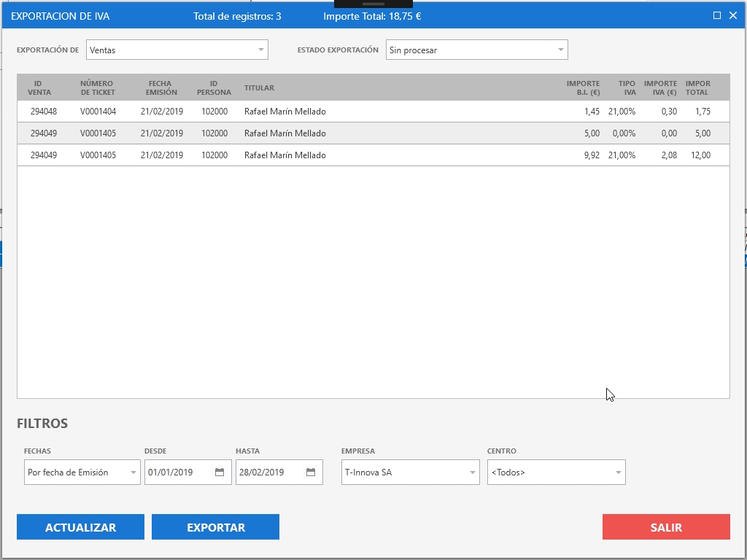Sort by TITULAR column header

(259, 87)
